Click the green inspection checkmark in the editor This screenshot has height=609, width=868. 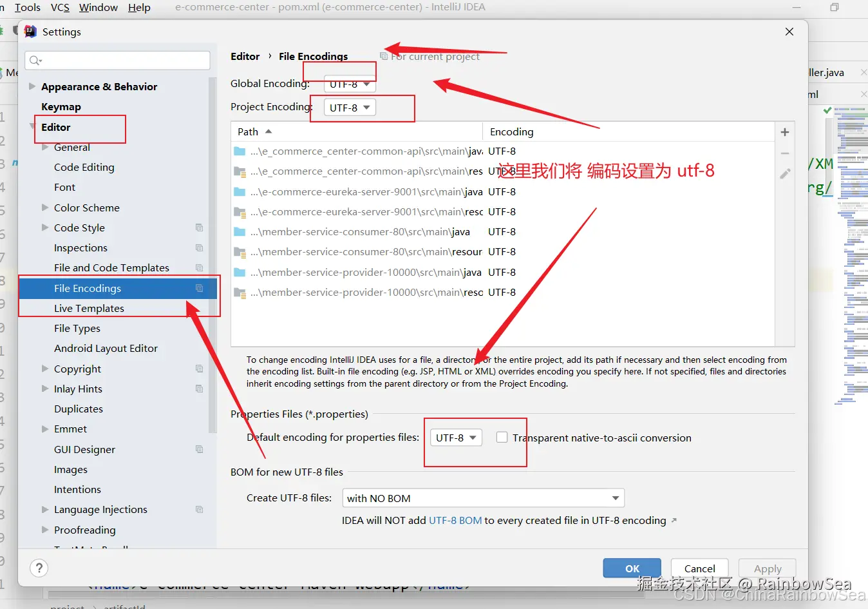(827, 110)
